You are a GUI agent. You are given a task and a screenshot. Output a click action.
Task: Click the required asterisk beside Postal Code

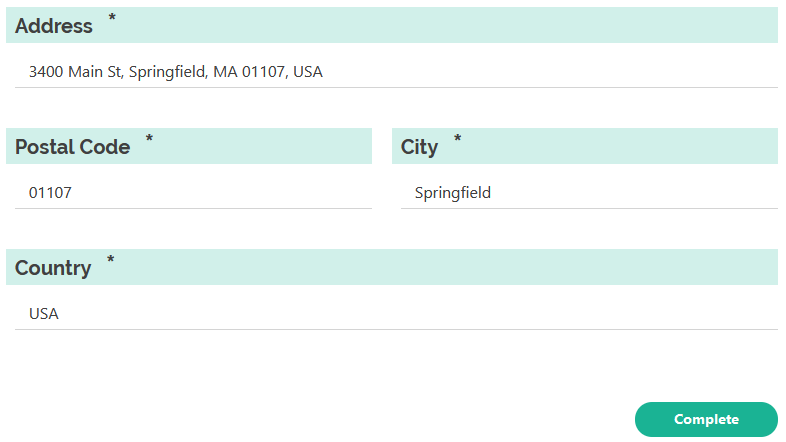point(149,139)
